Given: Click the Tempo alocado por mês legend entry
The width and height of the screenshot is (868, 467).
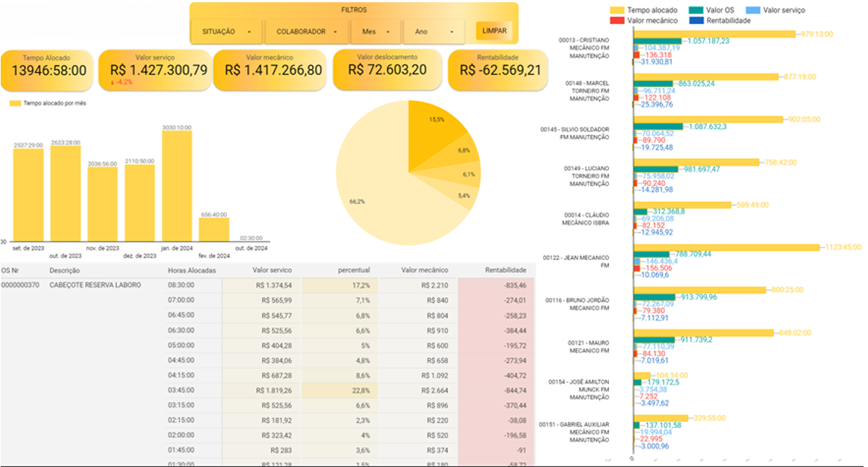Looking at the screenshot, I should (x=48, y=103).
